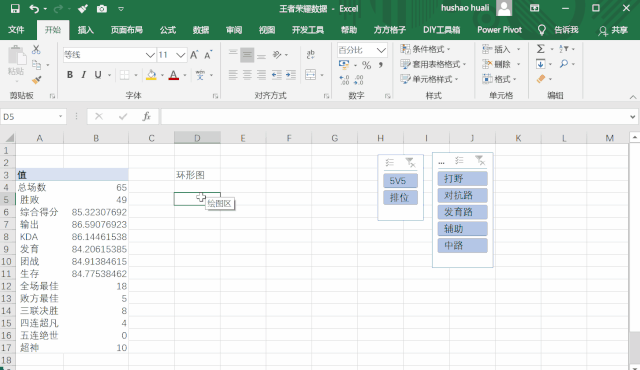
Task: Open the number format dropdown
Action: 381,50
